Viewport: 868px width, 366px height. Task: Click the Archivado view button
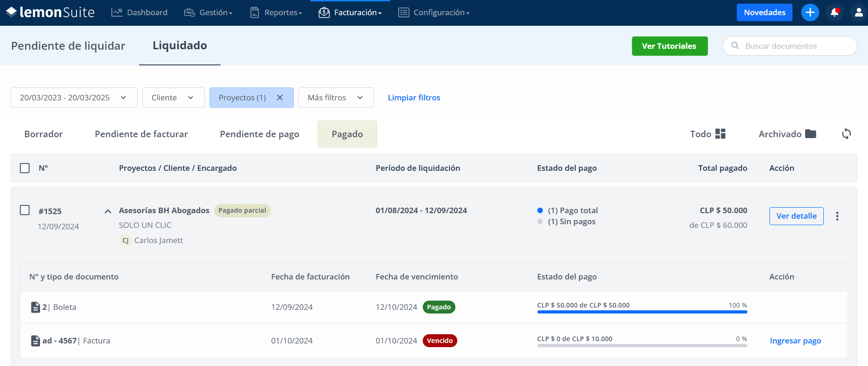pos(787,134)
